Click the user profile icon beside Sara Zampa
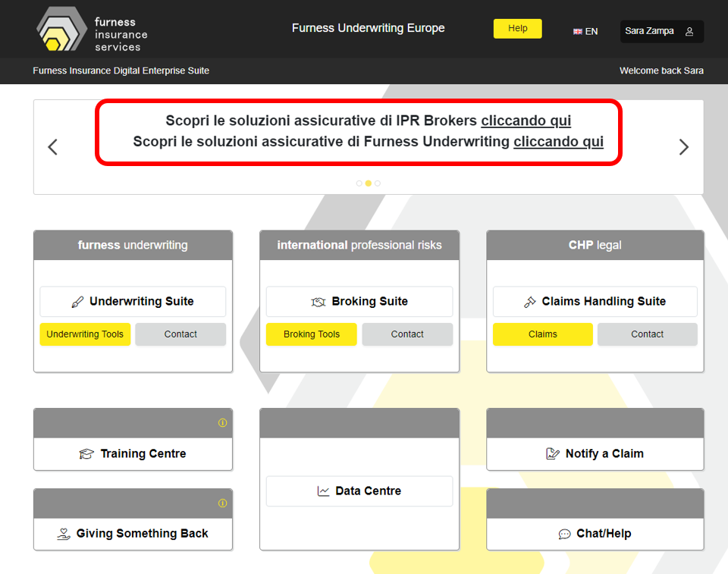 (x=689, y=32)
